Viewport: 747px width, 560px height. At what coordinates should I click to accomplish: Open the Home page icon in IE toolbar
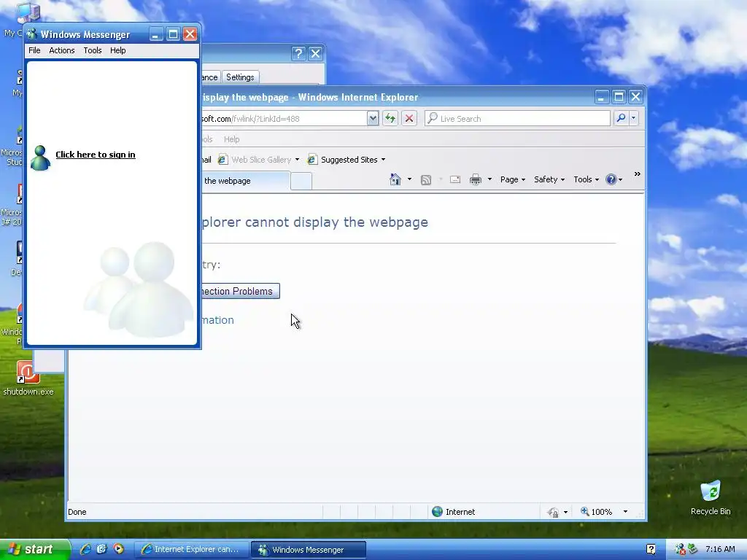395,179
